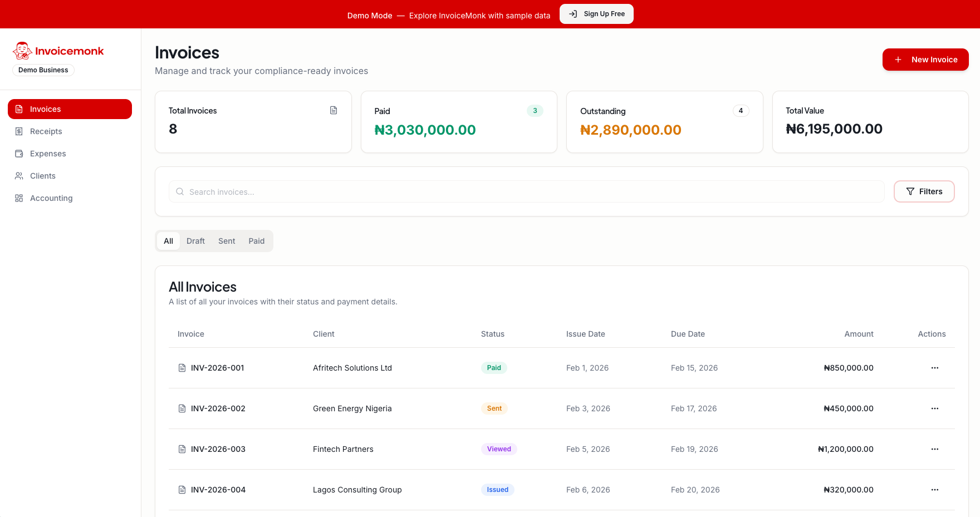The image size is (980, 517).
Task: Click the Clients people icon
Action: pos(19,176)
